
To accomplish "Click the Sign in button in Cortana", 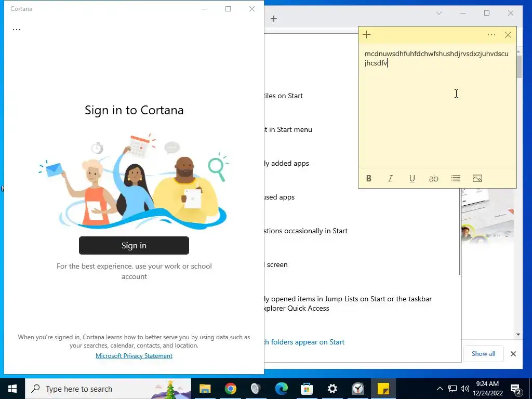I will (134, 245).
